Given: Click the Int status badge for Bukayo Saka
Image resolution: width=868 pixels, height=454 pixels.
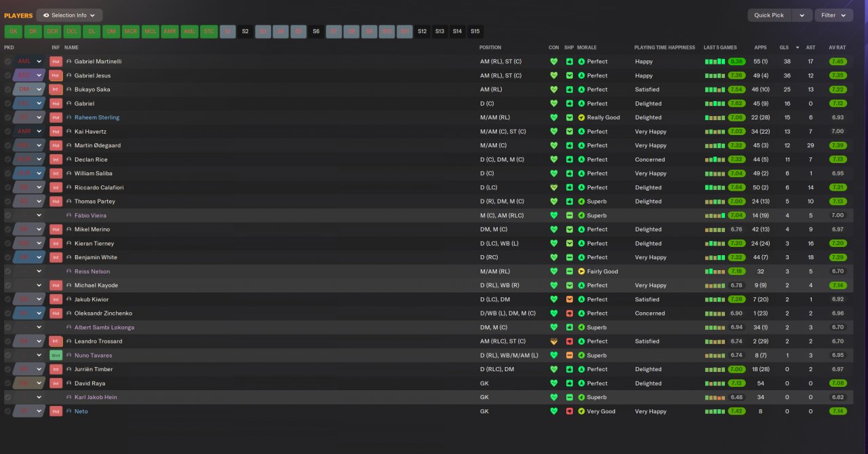Looking at the screenshot, I should tap(56, 90).
